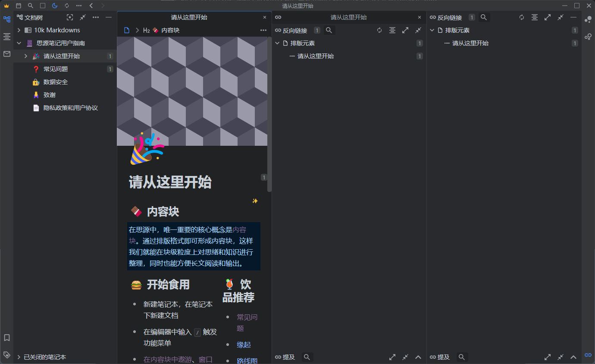Toggle the inbox dock button
The image size is (595, 364).
[6, 54]
